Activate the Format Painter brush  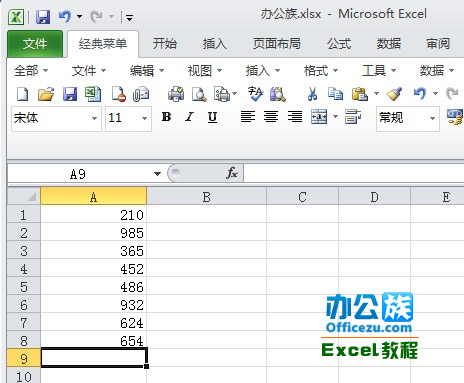(394, 94)
